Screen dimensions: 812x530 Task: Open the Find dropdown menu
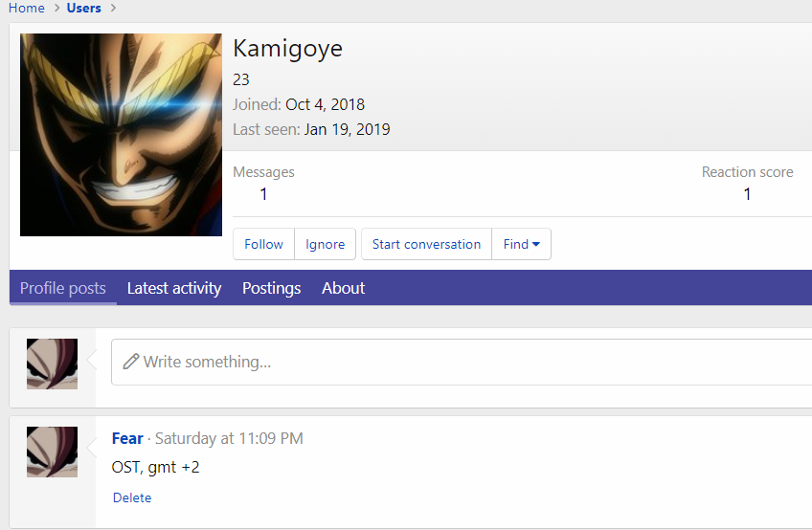pyautogui.click(x=522, y=244)
